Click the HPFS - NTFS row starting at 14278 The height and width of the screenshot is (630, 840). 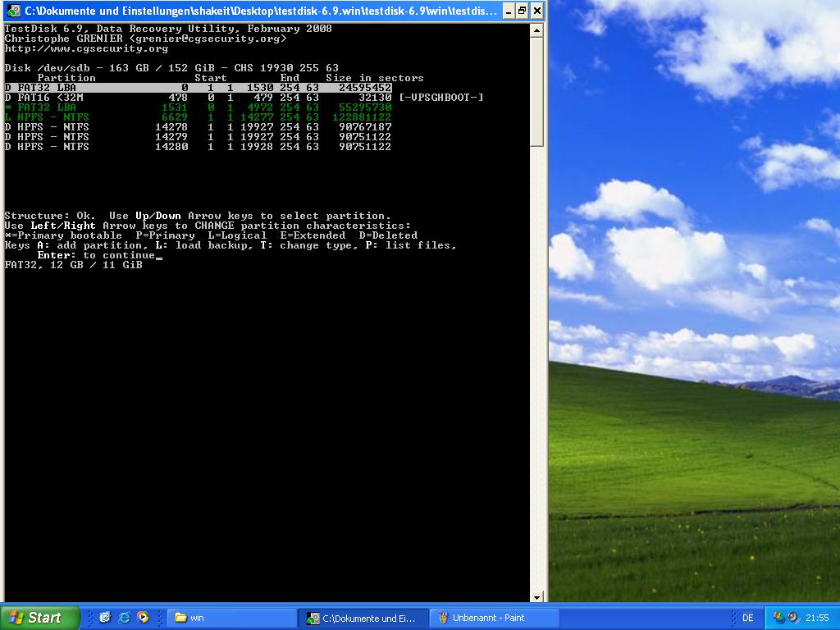coord(199,127)
